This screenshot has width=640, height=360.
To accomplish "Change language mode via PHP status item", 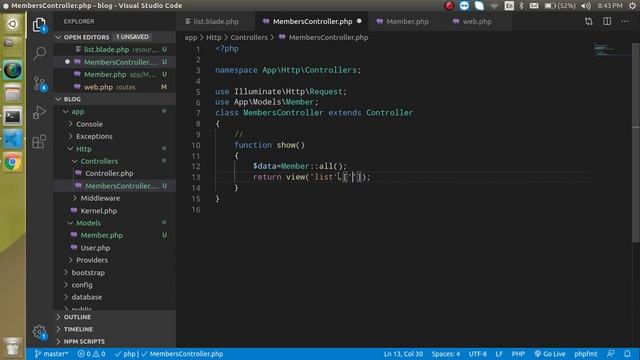I will 518,354.
